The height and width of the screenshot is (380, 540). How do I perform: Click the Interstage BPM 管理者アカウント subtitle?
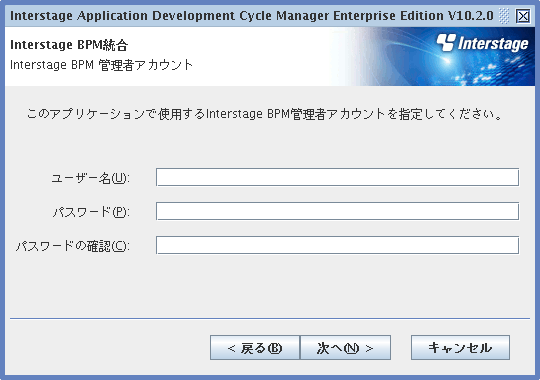(x=101, y=65)
